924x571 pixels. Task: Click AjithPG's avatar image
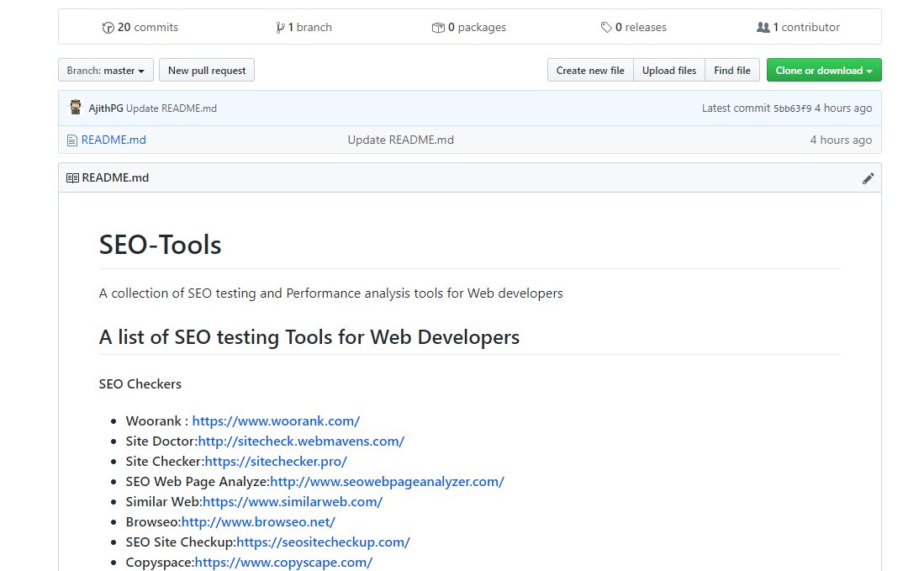coord(76,108)
